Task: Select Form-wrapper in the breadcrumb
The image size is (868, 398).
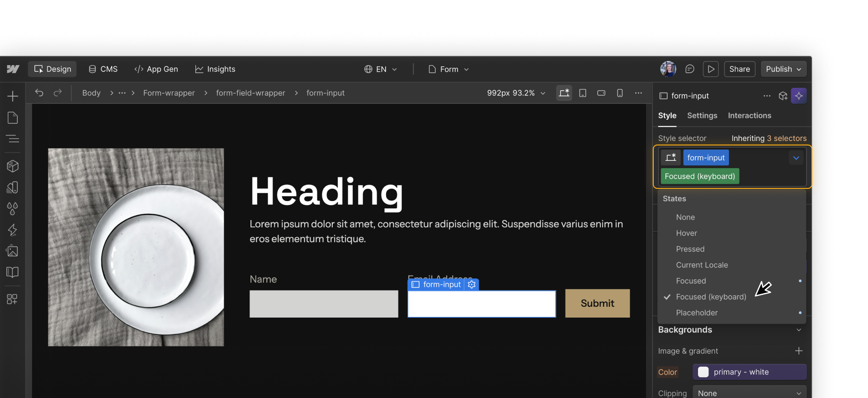Action: (x=169, y=93)
